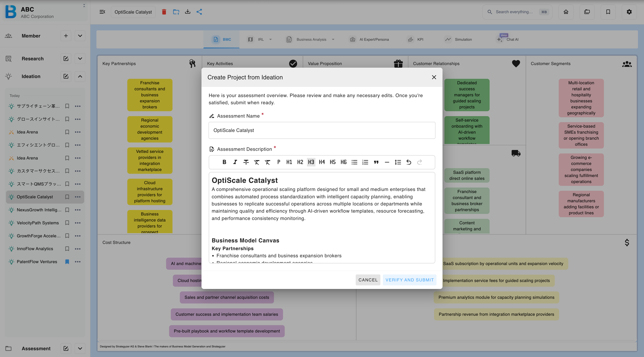Apply H5 heading style
The width and height of the screenshot is (644, 357).
(333, 162)
